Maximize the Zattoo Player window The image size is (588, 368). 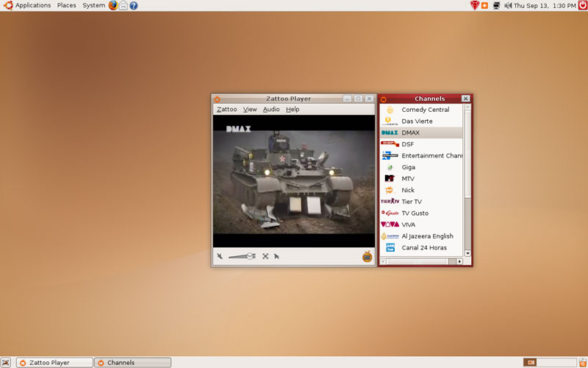coord(358,99)
